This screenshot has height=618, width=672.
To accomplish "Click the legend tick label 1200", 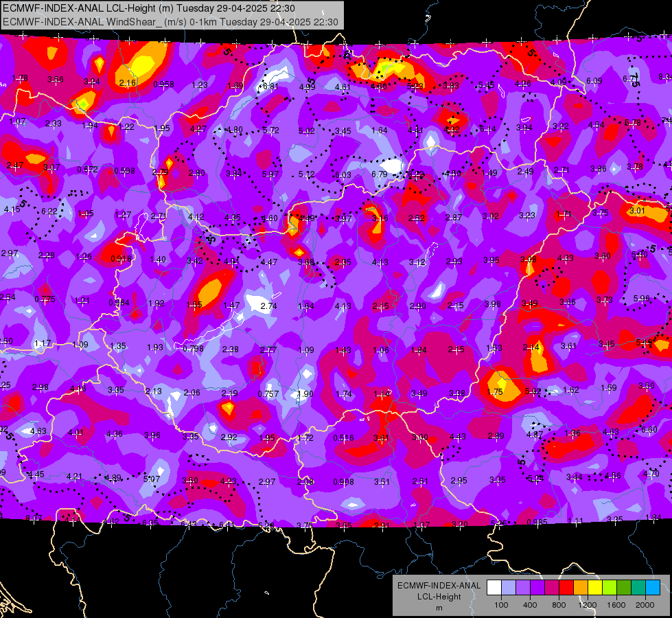I will coord(587,605).
